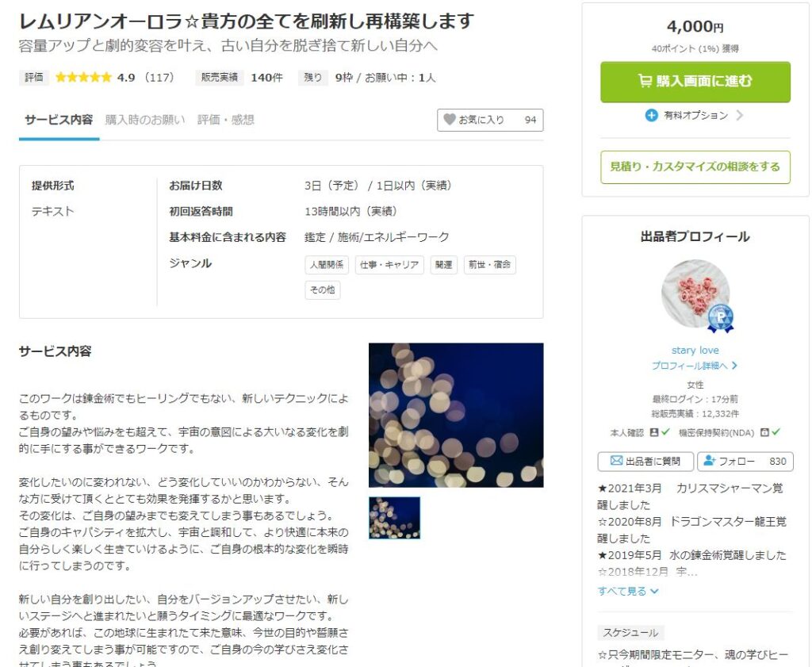Viewport: 812px width, 667px height.
Task: Open プロフィール詳細へ arrow link
Action: 695,366
